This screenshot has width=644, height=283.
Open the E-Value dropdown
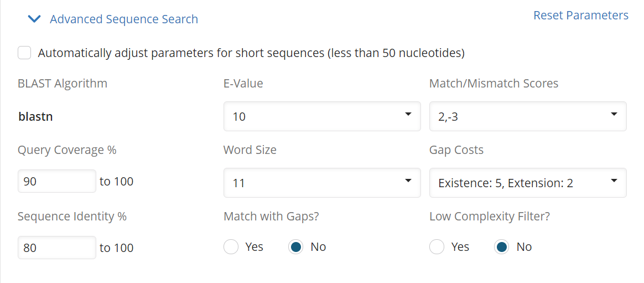coord(322,116)
